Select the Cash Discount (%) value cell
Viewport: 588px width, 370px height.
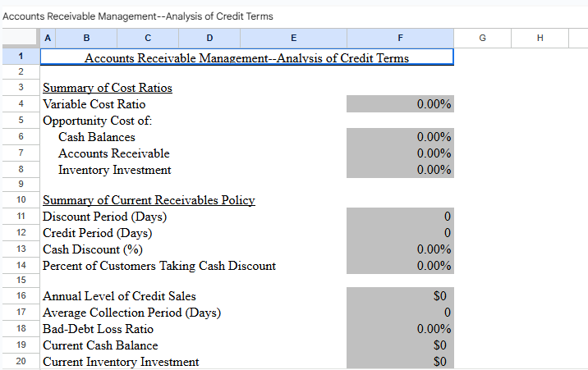point(400,249)
